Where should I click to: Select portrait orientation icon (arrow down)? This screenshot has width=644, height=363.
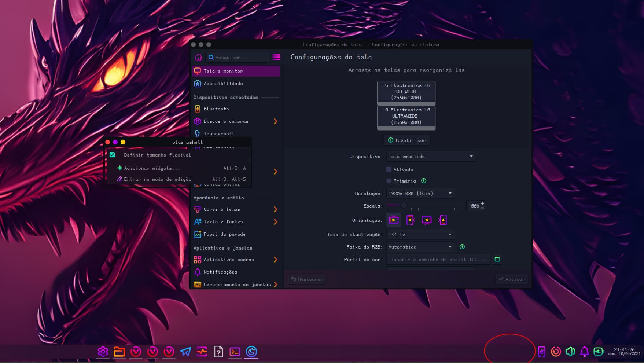click(410, 220)
